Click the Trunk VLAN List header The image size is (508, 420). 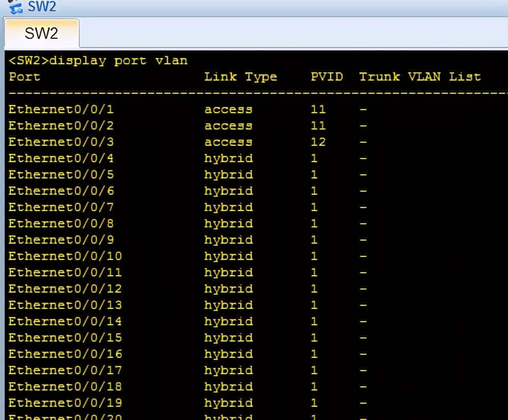tap(419, 77)
